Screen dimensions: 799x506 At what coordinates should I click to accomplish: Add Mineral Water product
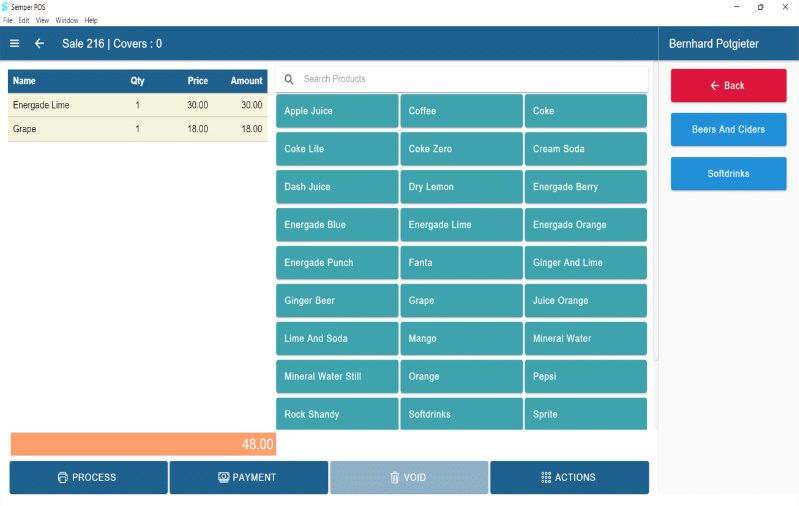point(585,338)
